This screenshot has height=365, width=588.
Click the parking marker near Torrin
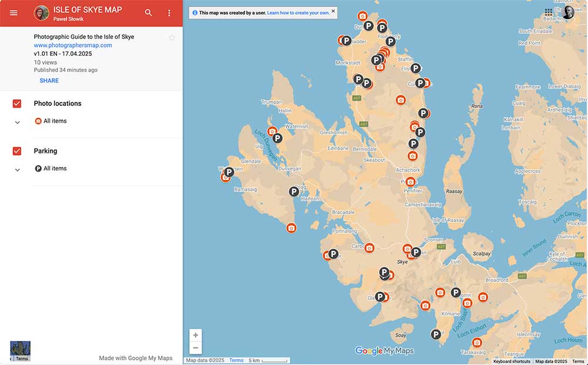click(456, 292)
